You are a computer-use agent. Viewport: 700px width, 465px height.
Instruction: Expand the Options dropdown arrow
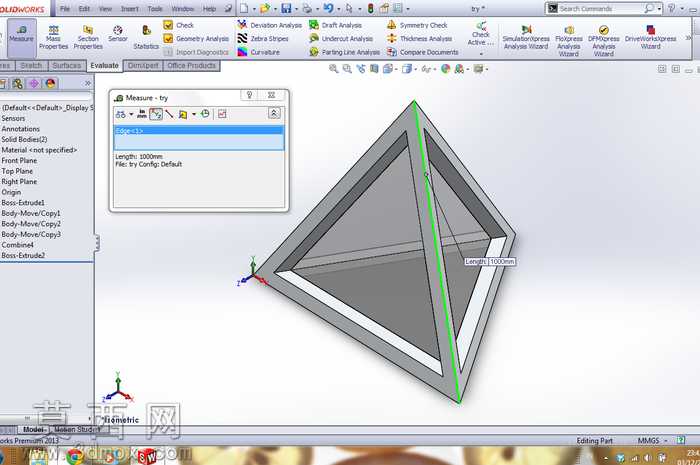point(408,9)
